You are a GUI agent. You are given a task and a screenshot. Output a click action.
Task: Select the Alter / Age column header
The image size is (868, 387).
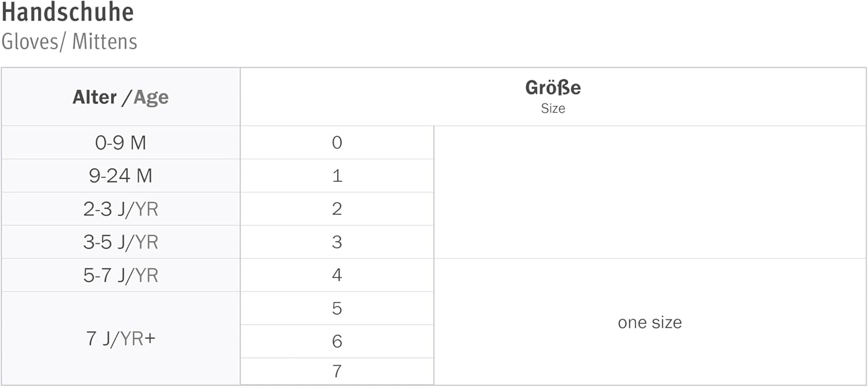120,97
